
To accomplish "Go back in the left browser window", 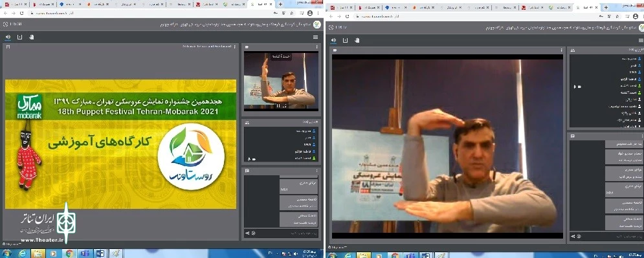I will click(6, 13).
